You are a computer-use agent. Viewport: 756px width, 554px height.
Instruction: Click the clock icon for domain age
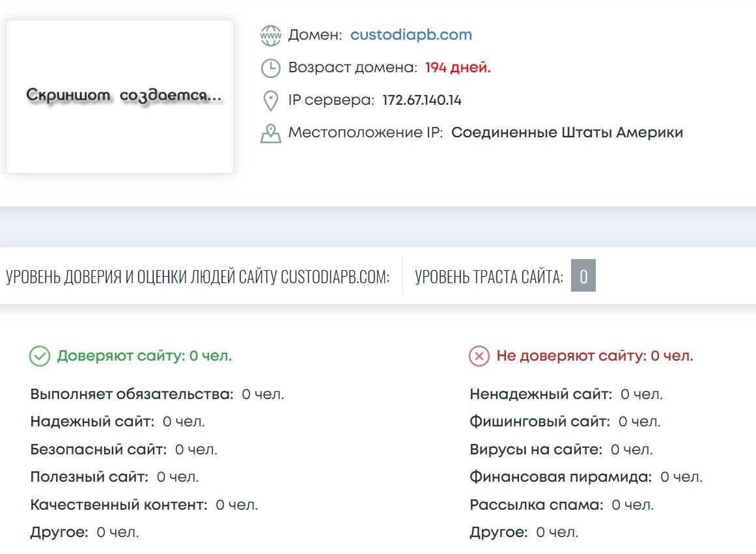pos(270,68)
